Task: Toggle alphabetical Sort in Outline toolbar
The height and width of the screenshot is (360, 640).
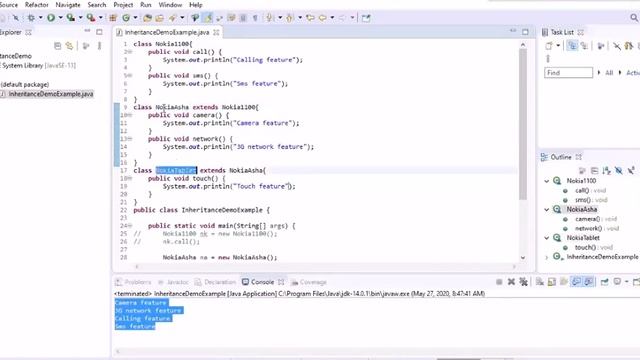Action: 607,171
